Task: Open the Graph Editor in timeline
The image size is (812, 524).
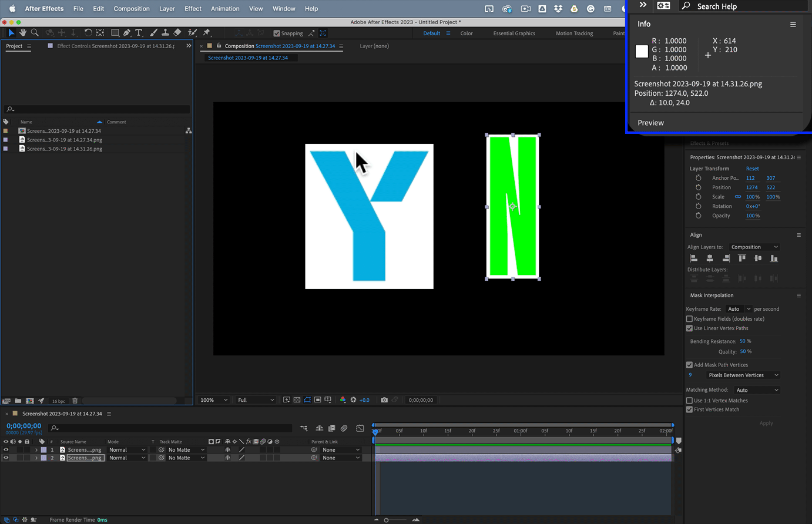Action: tap(360, 428)
